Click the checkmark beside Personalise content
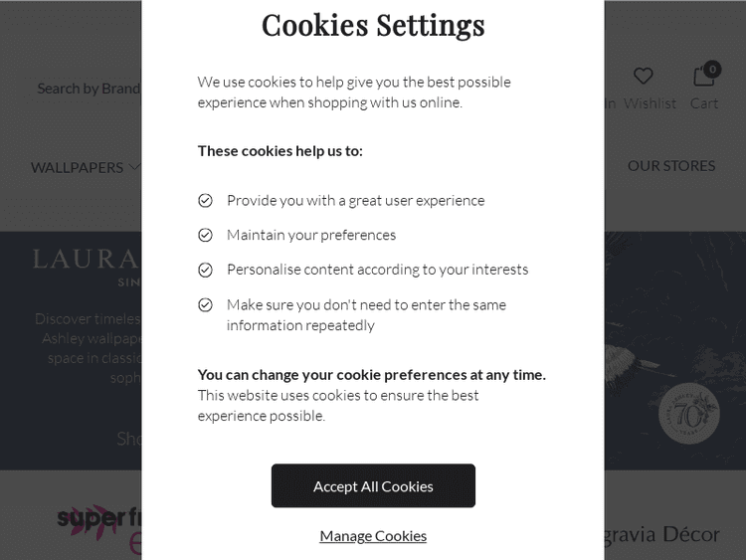This screenshot has width=746, height=560. tap(206, 271)
